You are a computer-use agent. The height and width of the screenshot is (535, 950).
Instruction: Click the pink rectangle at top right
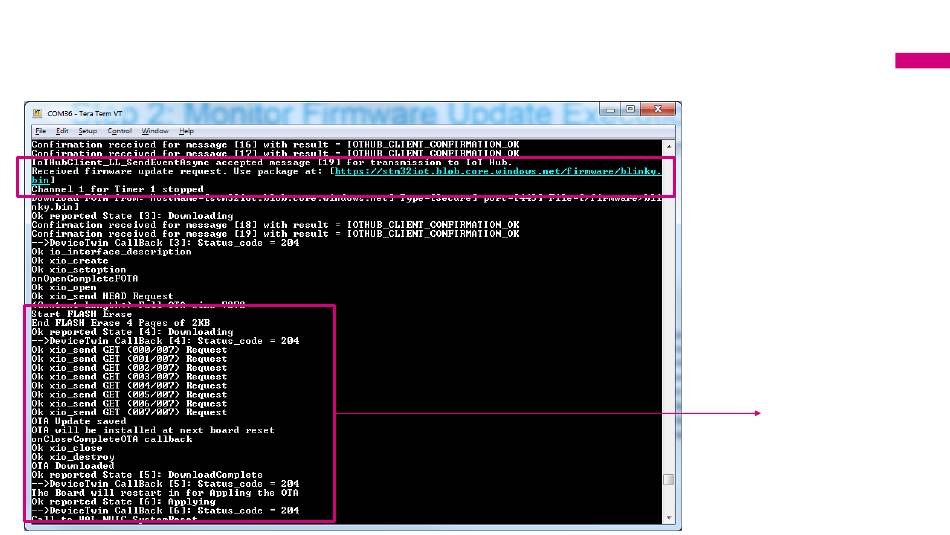(x=922, y=61)
